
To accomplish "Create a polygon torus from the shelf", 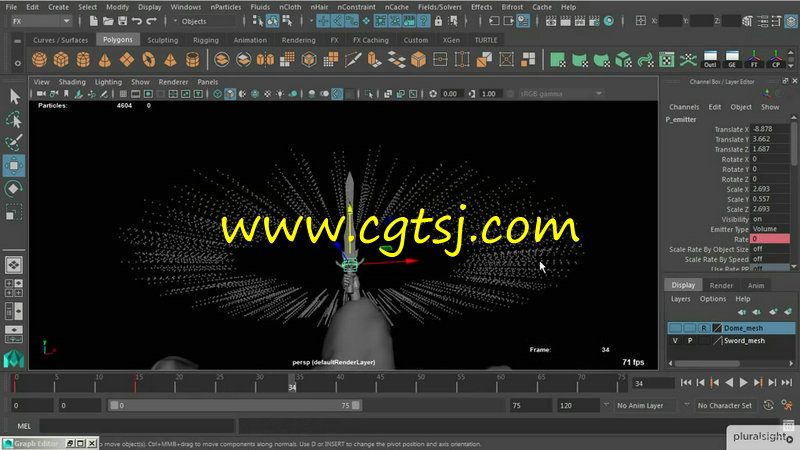I will pos(148,60).
